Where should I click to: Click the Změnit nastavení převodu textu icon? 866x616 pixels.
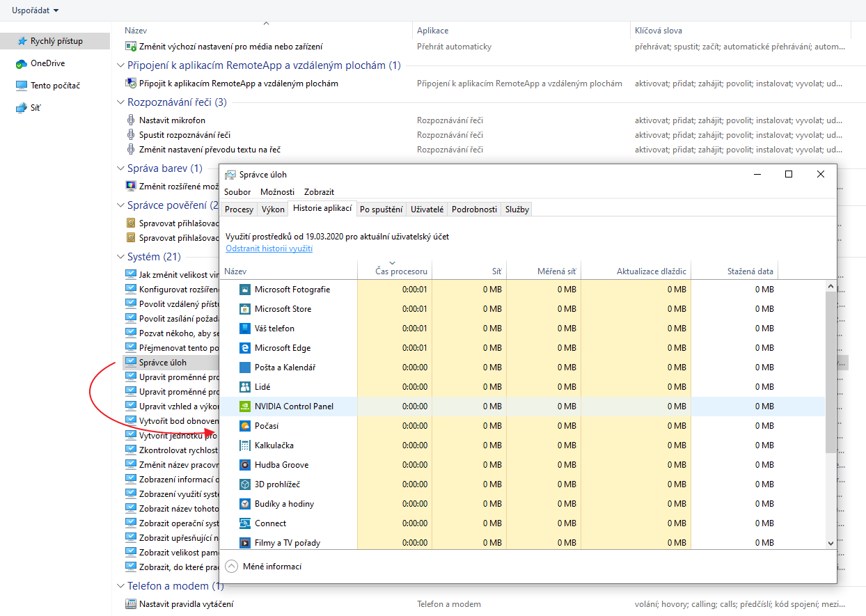(131, 150)
